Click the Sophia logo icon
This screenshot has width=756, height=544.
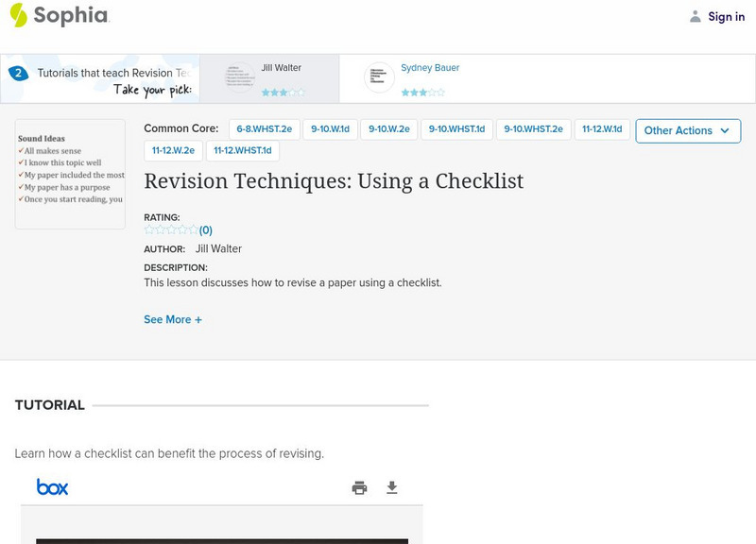18,15
